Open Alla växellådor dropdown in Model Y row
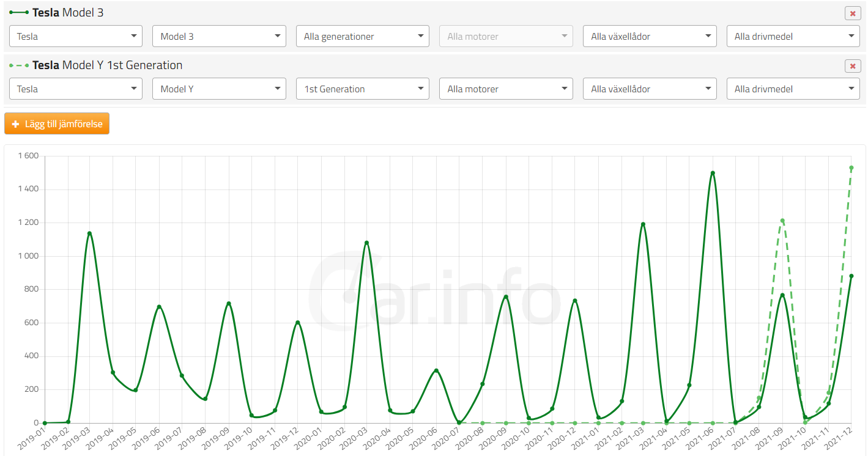 [x=650, y=89]
